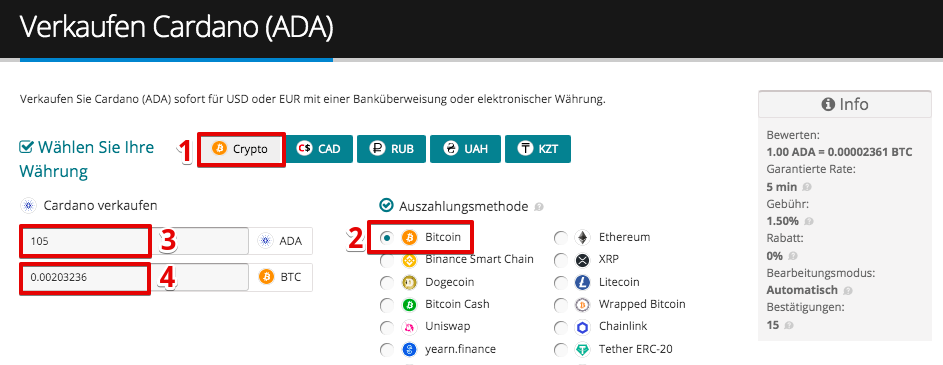Switch to the CAD currency tab
This screenshot has height=365, width=943.
(x=318, y=149)
